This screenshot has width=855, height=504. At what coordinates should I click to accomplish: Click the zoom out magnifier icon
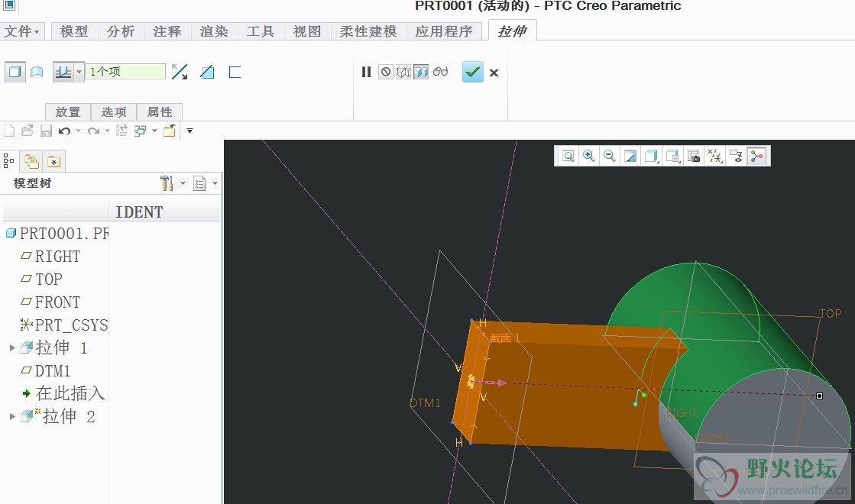pos(610,157)
